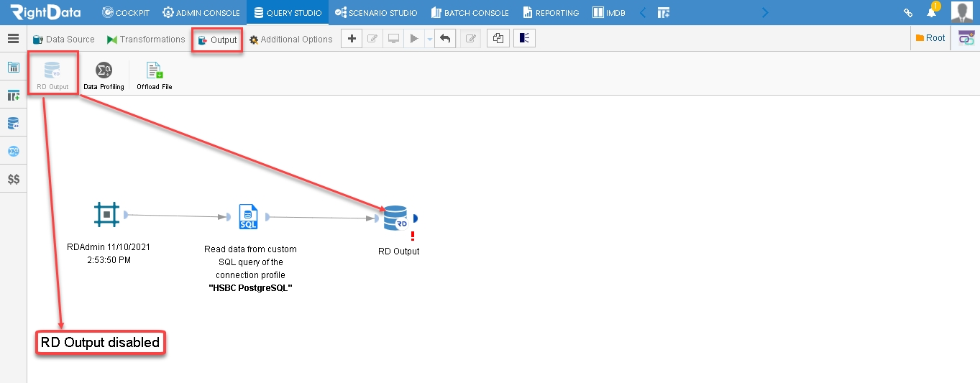Expand the run button dropdown arrow

(429, 40)
